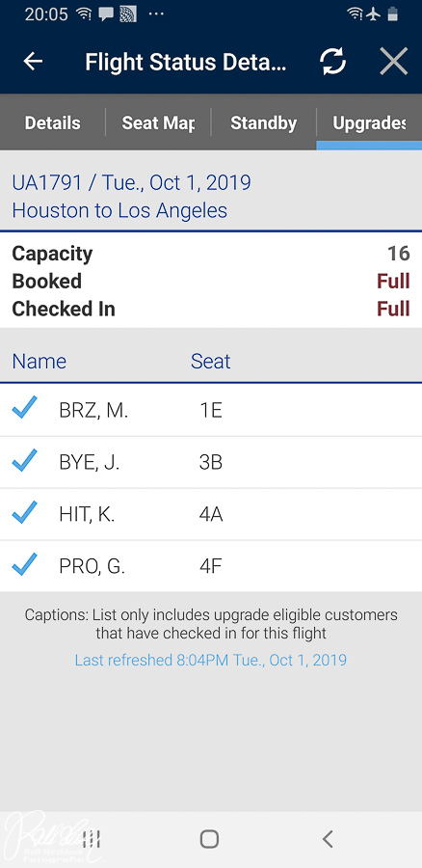Screen dimensions: 422x868
Task: Sort by the Name column header
Action: click(x=40, y=361)
